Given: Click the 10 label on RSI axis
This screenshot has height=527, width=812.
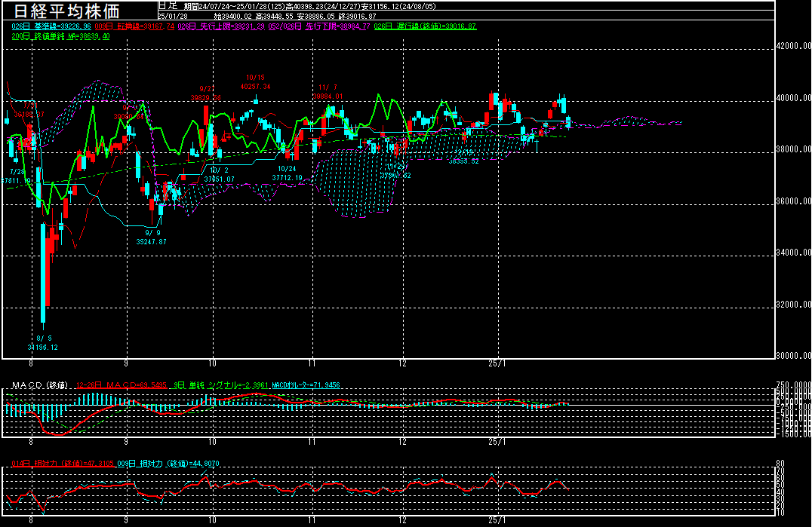Looking at the screenshot, I should tap(780, 513).
